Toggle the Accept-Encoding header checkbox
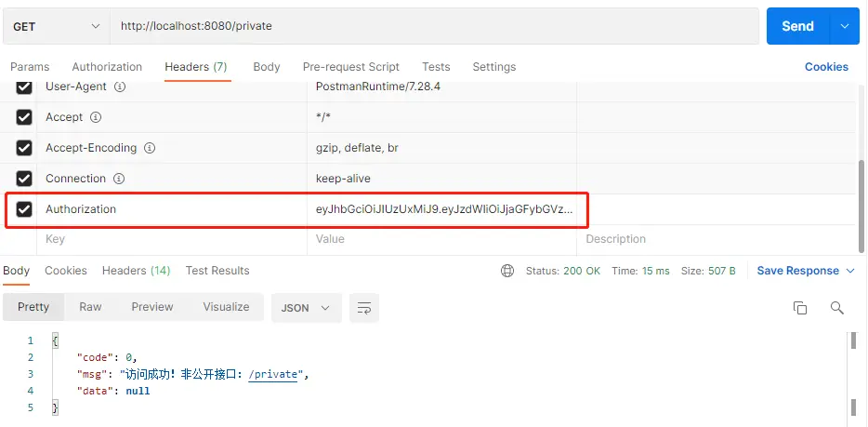Viewport: 868px width, 427px height. (24, 148)
